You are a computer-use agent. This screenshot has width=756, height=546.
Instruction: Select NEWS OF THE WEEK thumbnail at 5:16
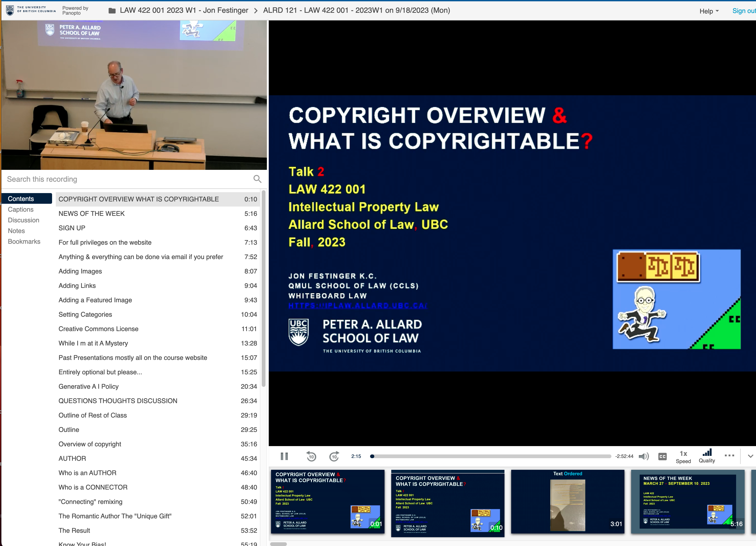click(x=688, y=501)
